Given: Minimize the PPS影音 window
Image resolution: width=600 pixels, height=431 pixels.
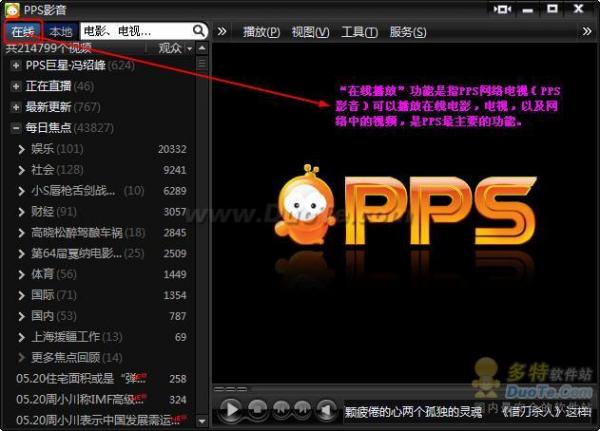Looking at the screenshot, I should [528, 10].
